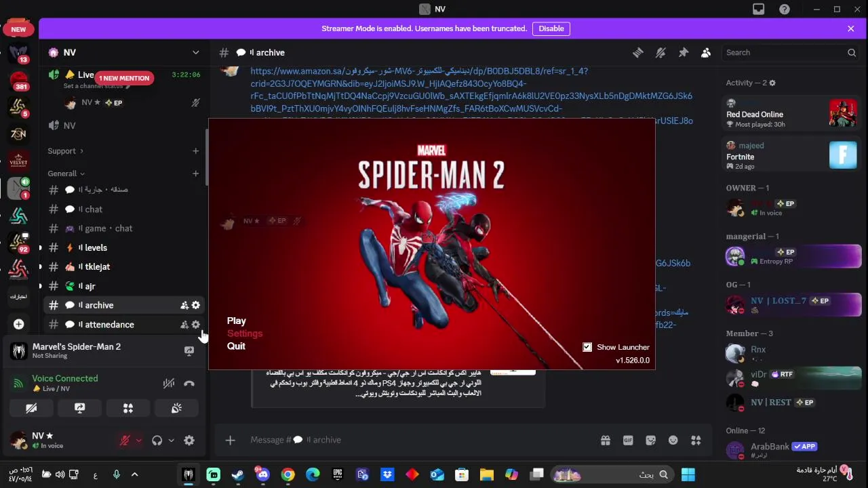Open microphone input options arrow

tap(138, 441)
